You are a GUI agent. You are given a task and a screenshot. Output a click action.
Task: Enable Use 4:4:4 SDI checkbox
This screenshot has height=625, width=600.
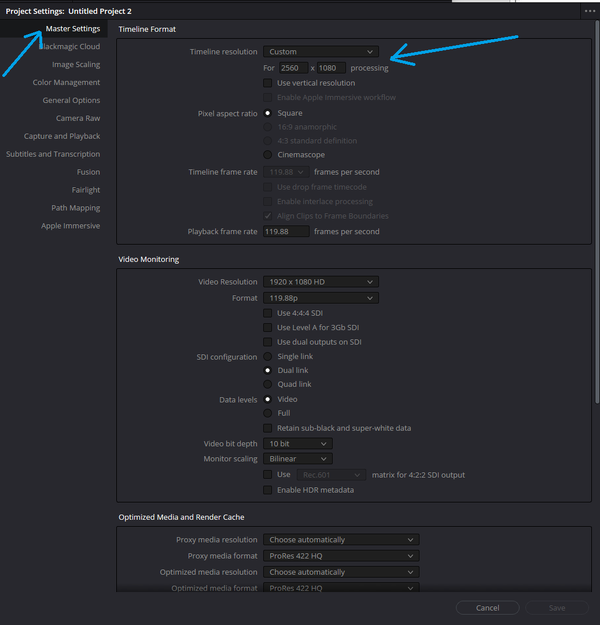(268, 313)
